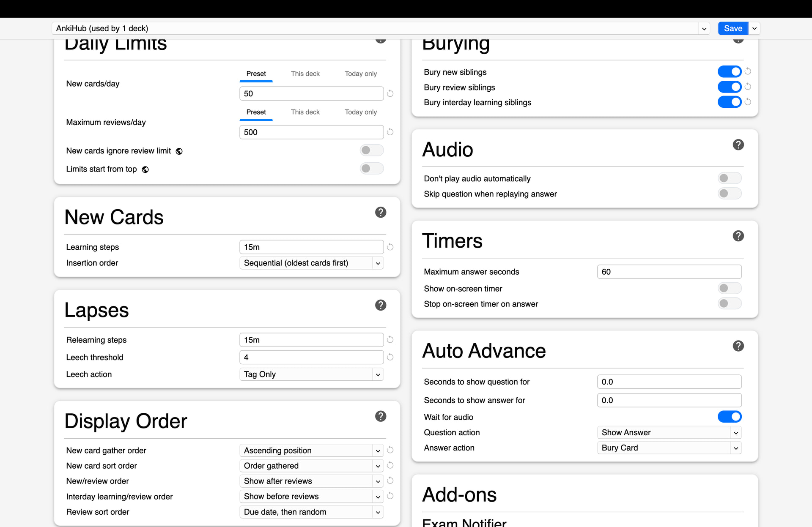Reset New card gather order

click(x=390, y=450)
